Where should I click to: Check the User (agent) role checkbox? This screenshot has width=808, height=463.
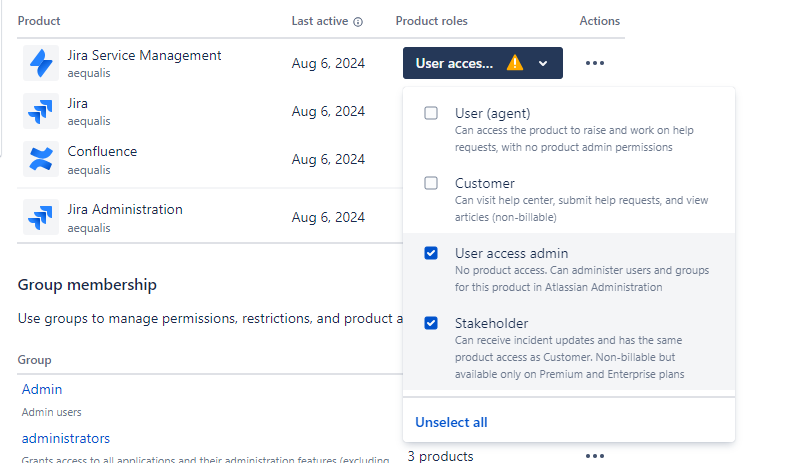(x=431, y=113)
